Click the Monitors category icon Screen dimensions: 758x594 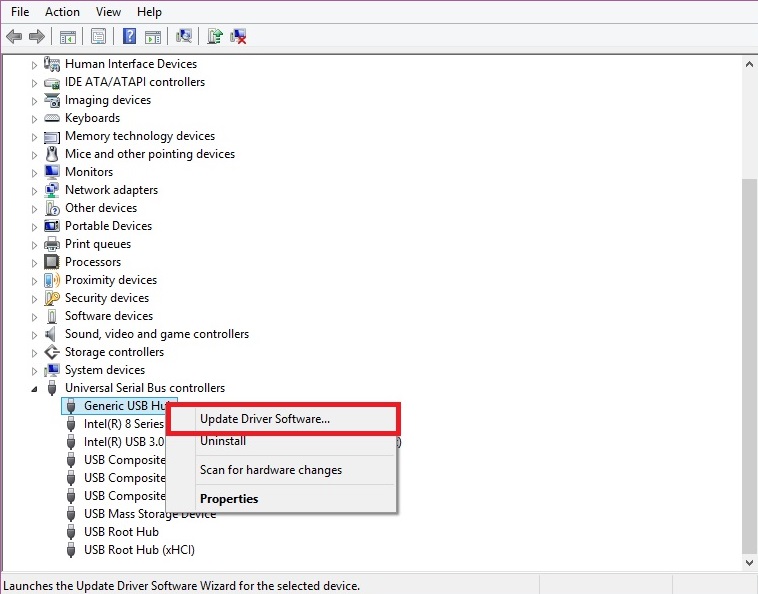[52, 172]
